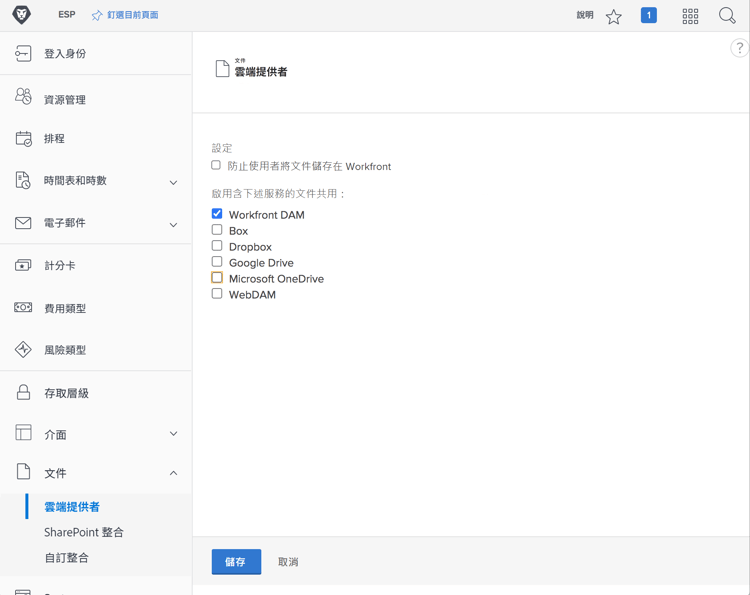Viewport: 750px width, 595px height.
Task: Enable the Google Drive checkbox
Action: point(217,261)
